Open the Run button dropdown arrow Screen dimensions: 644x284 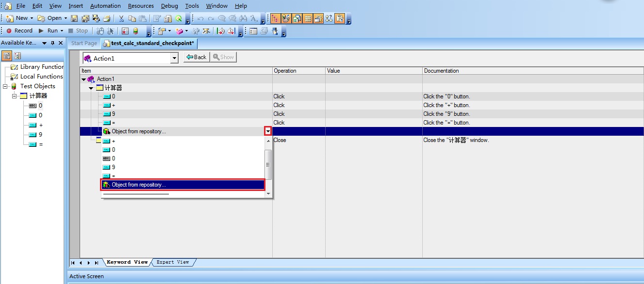point(62,31)
